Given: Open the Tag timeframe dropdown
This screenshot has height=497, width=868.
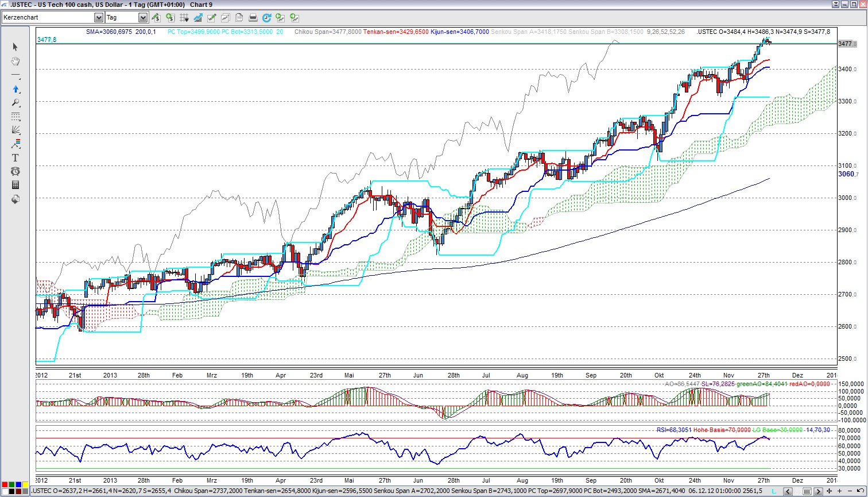Looking at the screenshot, I should point(143,18).
